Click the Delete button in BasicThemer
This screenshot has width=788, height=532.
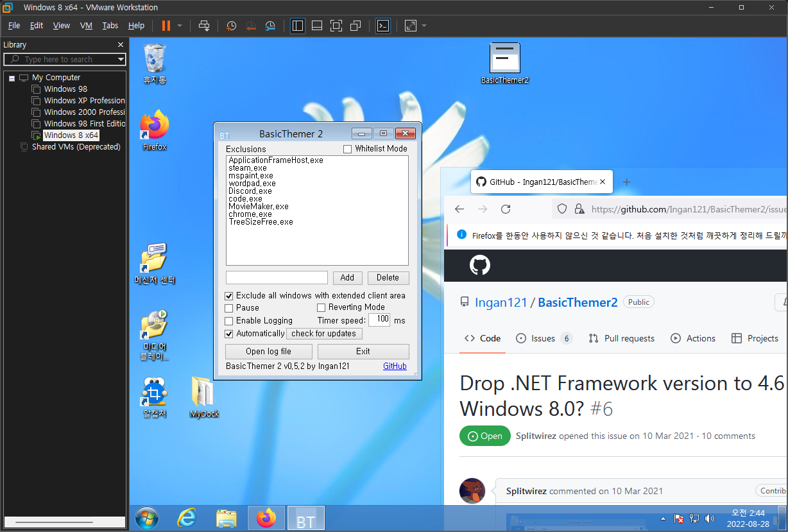[388, 278]
